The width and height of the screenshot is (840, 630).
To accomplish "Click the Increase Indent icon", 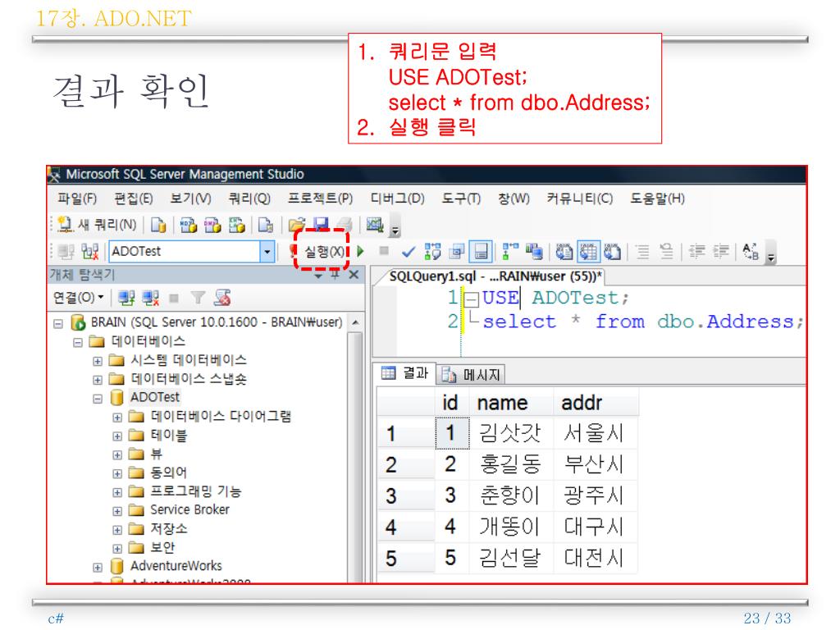I will [721, 251].
